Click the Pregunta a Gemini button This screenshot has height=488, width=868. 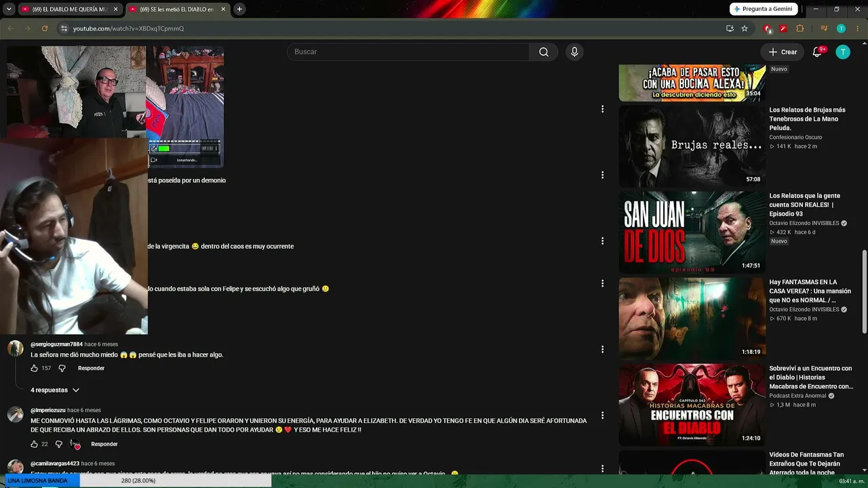(x=764, y=9)
